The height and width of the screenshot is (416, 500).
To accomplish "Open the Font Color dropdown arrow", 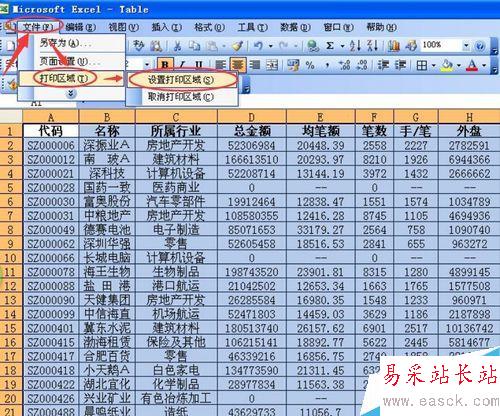I will tap(484, 65).
